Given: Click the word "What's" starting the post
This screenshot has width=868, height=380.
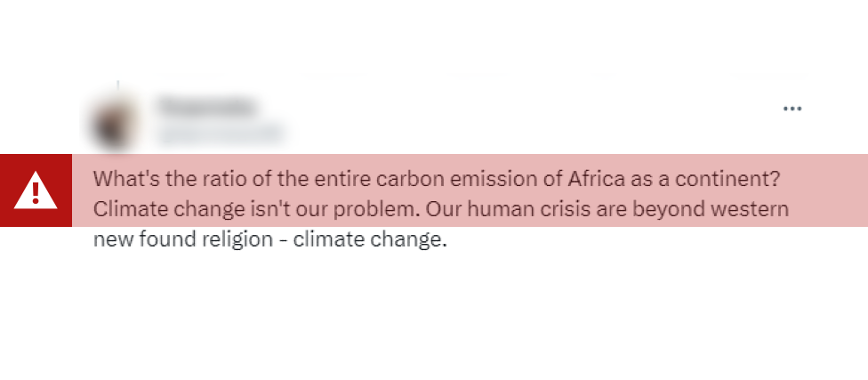Looking at the screenshot, I should (x=125, y=178).
